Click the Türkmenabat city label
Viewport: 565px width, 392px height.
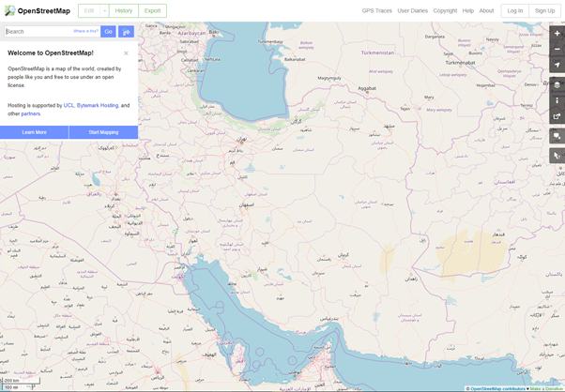[x=460, y=63]
